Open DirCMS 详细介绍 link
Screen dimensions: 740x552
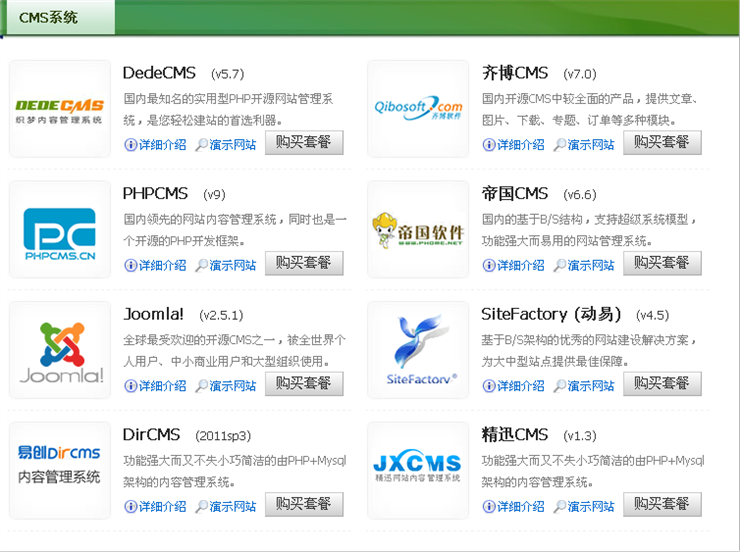[x=162, y=507]
